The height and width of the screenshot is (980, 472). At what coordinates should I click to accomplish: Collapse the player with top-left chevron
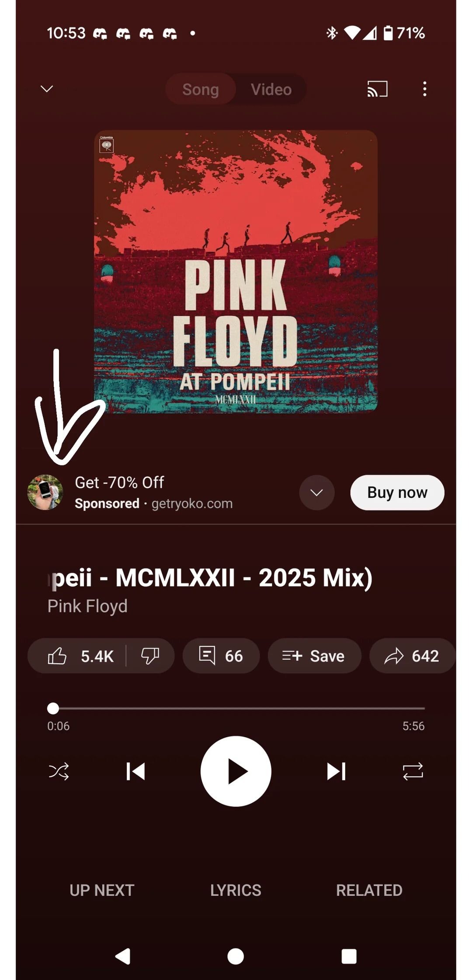pyautogui.click(x=47, y=89)
